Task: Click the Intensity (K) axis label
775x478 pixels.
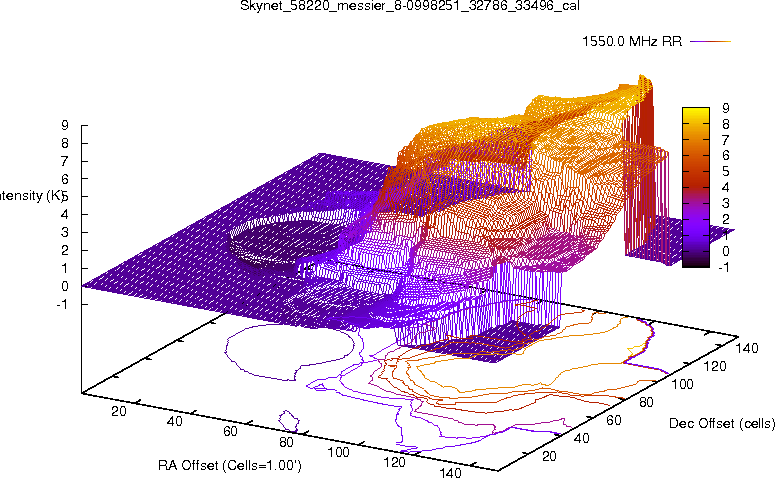Action: 32,196
